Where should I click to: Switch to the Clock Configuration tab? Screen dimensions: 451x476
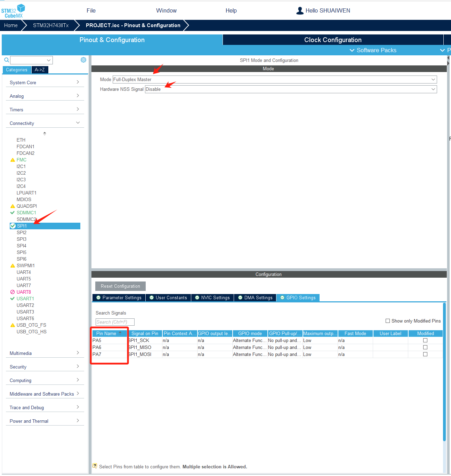[x=333, y=40]
